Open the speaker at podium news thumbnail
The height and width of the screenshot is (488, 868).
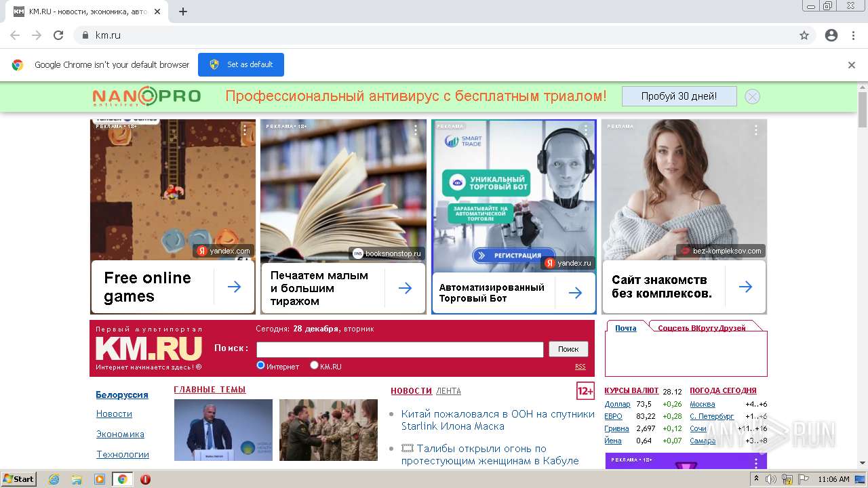click(223, 430)
